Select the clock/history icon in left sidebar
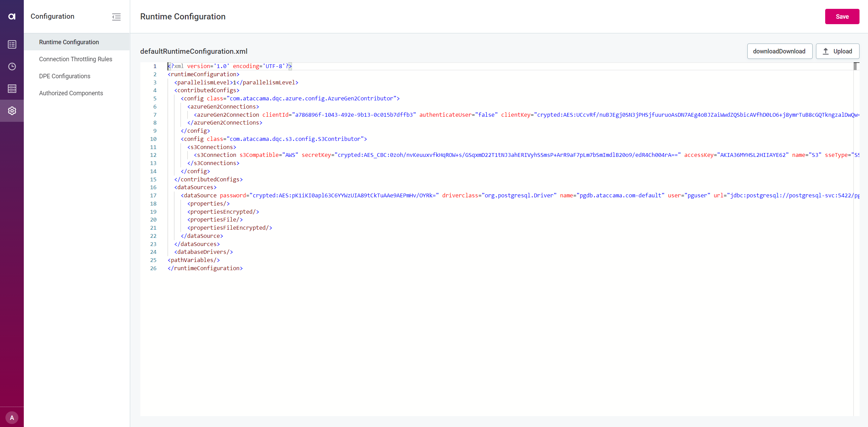Viewport: 868px width, 427px height. 12,66
